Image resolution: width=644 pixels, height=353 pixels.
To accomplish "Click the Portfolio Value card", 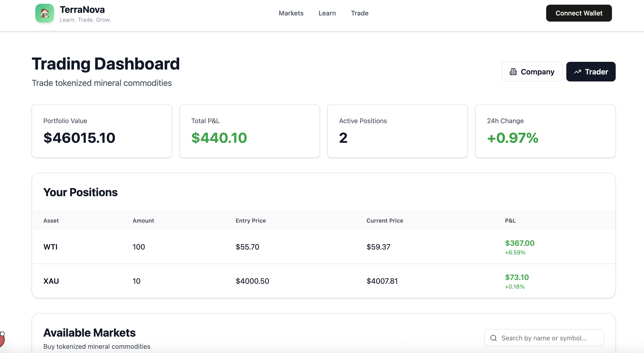I will click(x=102, y=131).
